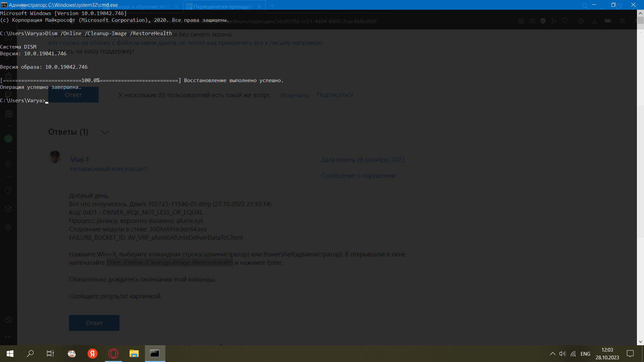644x362 pixels.
Task: Click the Изменить link in the post
Action: tap(294, 95)
